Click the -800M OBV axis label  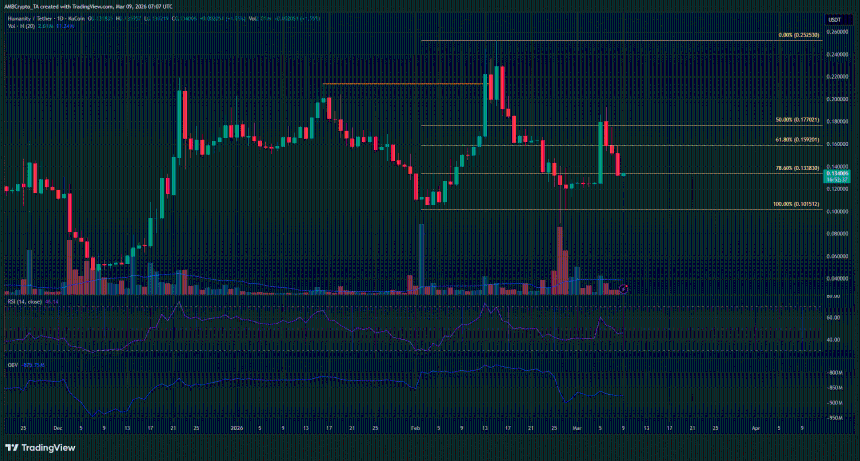834,373
